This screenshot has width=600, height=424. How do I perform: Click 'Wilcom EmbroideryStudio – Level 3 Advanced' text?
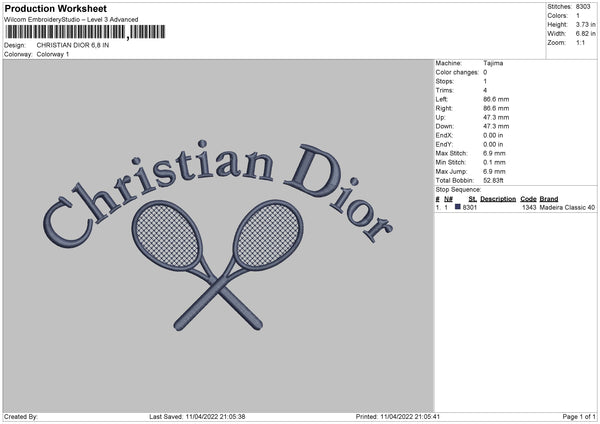tap(71, 20)
